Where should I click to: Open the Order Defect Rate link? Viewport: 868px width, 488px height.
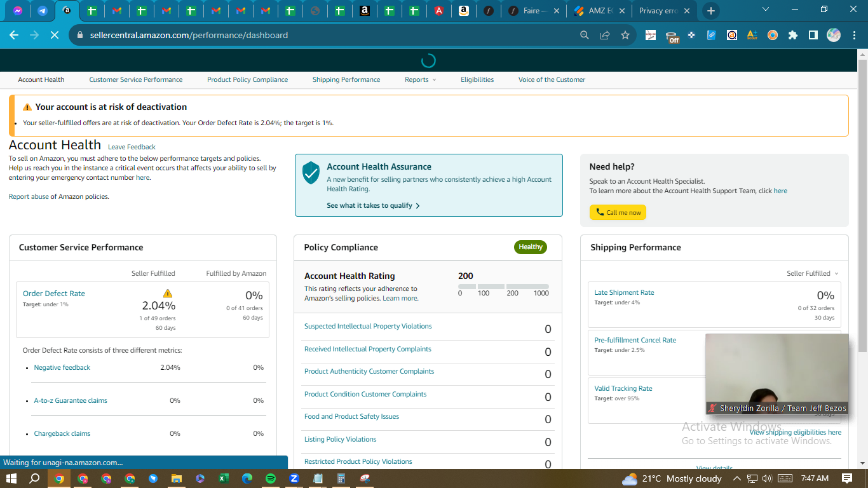(x=54, y=294)
